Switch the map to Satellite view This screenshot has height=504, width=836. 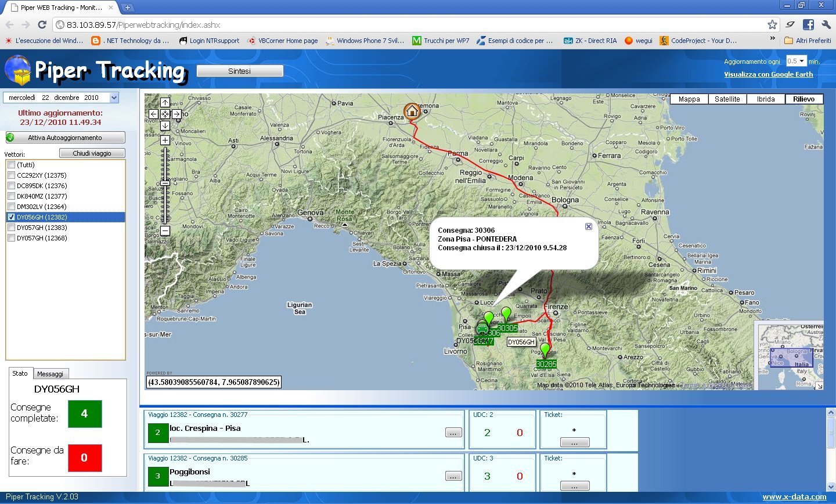727,99
